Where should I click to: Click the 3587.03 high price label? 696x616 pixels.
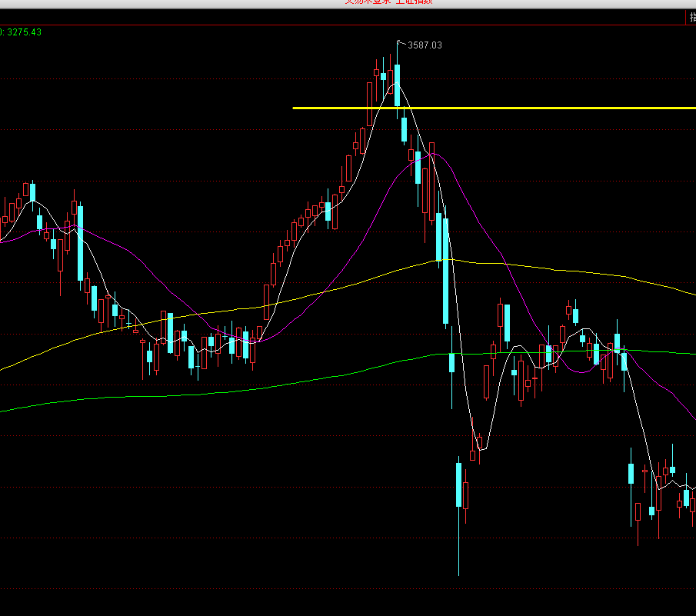(x=425, y=45)
